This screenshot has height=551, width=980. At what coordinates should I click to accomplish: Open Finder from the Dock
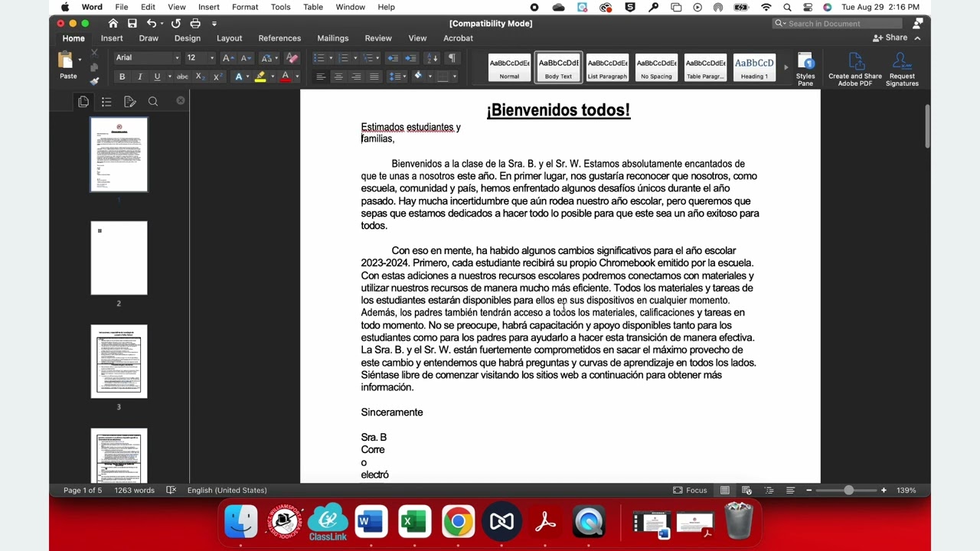click(x=240, y=522)
